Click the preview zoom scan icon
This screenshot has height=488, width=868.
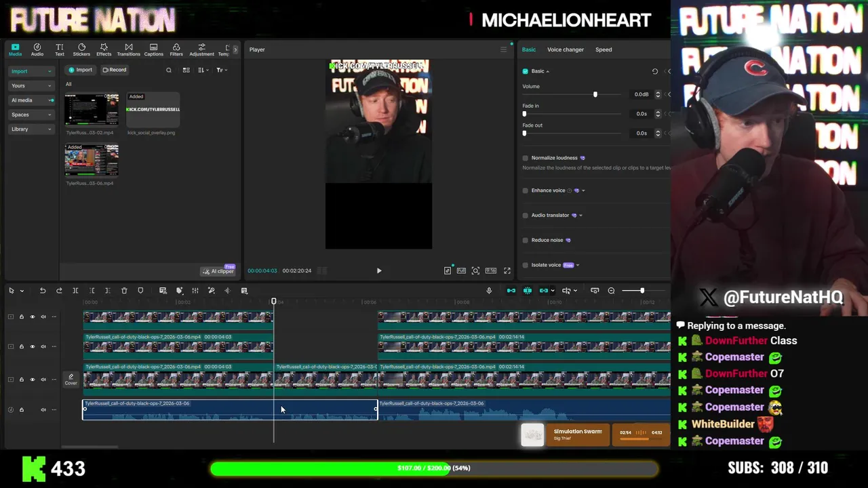click(475, 270)
